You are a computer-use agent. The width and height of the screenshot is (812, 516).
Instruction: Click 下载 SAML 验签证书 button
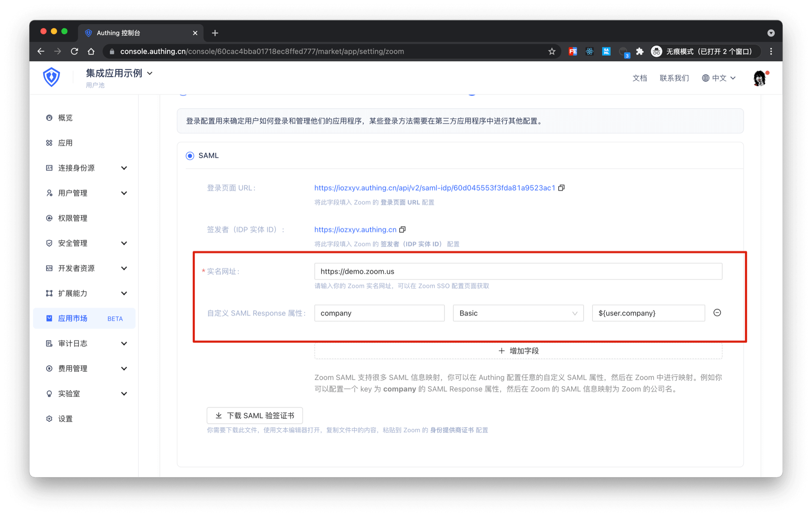(255, 415)
